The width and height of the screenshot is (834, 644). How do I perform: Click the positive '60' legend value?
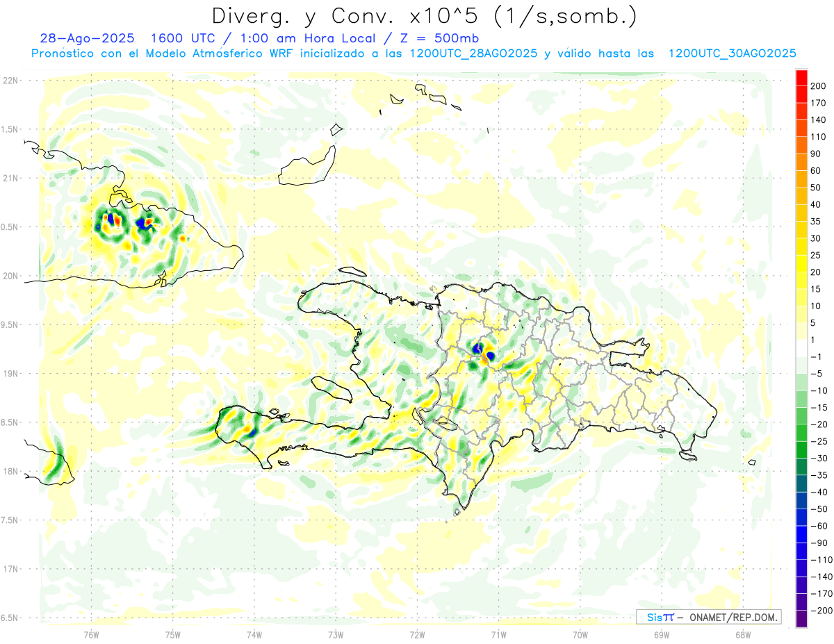(816, 171)
